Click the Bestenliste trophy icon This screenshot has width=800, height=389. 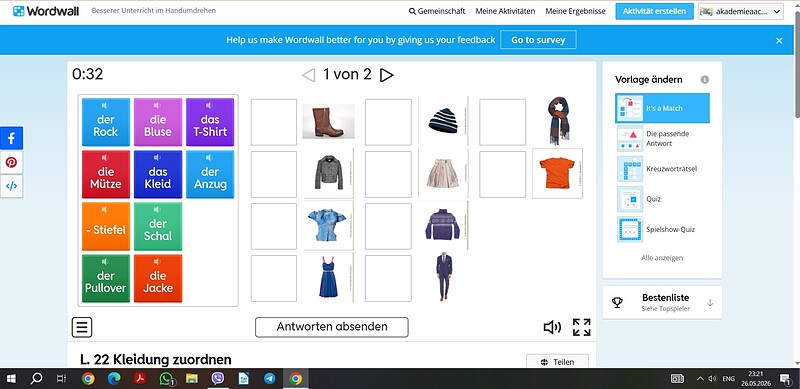617,302
